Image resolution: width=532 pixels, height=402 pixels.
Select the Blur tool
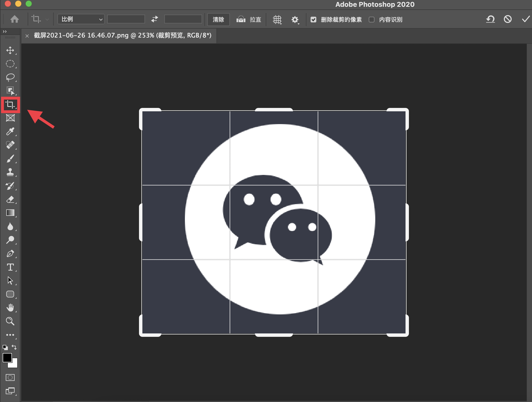10,226
